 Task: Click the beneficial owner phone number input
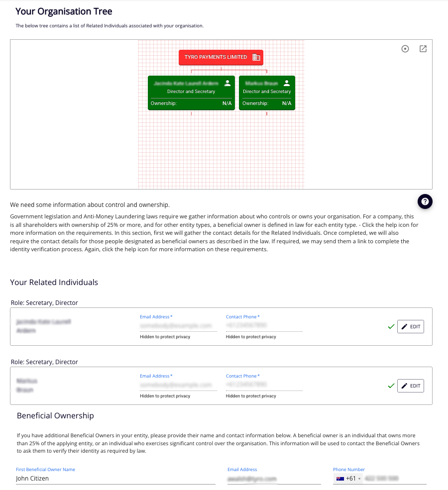click(x=394, y=479)
